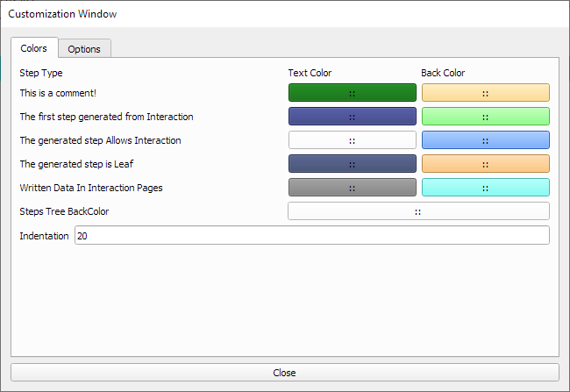Open text color for step Allows Interaction
This screenshot has height=392, width=570.
pos(352,140)
